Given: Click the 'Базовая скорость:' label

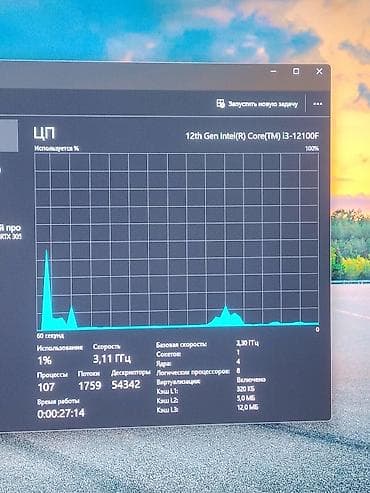Looking at the screenshot, I should [181, 344].
